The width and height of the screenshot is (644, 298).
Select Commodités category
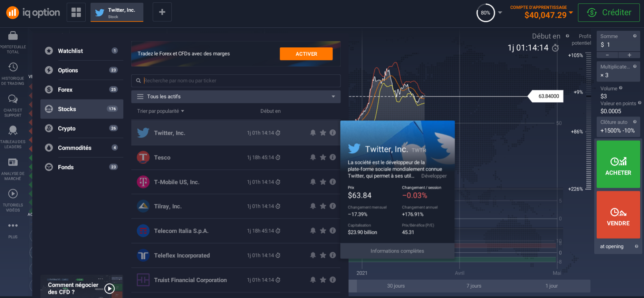point(82,148)
